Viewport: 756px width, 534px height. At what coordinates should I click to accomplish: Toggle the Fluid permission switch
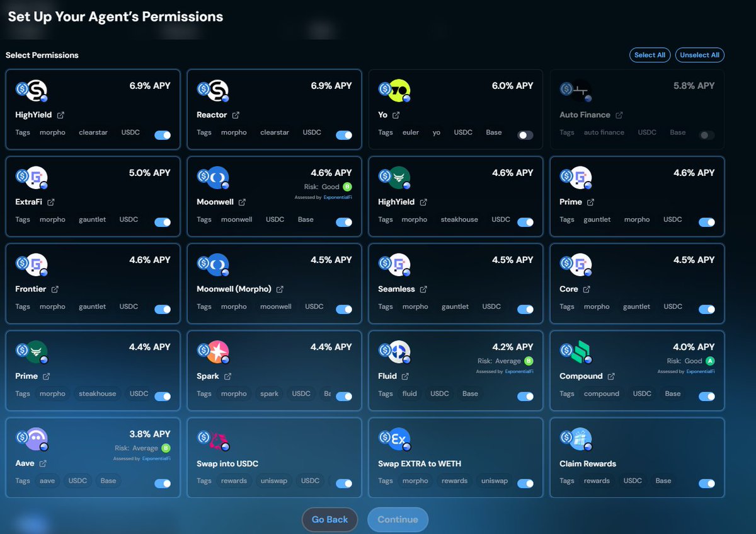click(x=525, y=396)
